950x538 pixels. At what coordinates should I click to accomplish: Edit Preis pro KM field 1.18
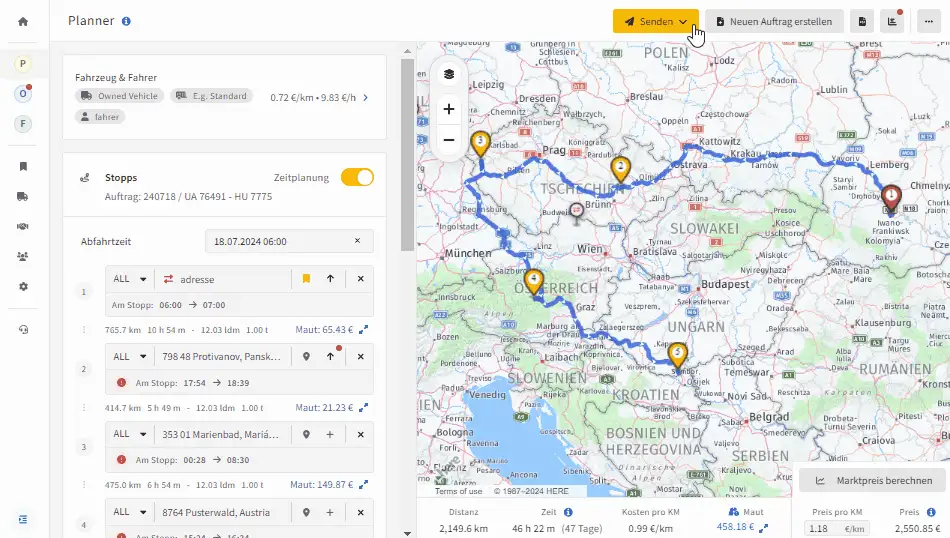[x=837, y=528]
